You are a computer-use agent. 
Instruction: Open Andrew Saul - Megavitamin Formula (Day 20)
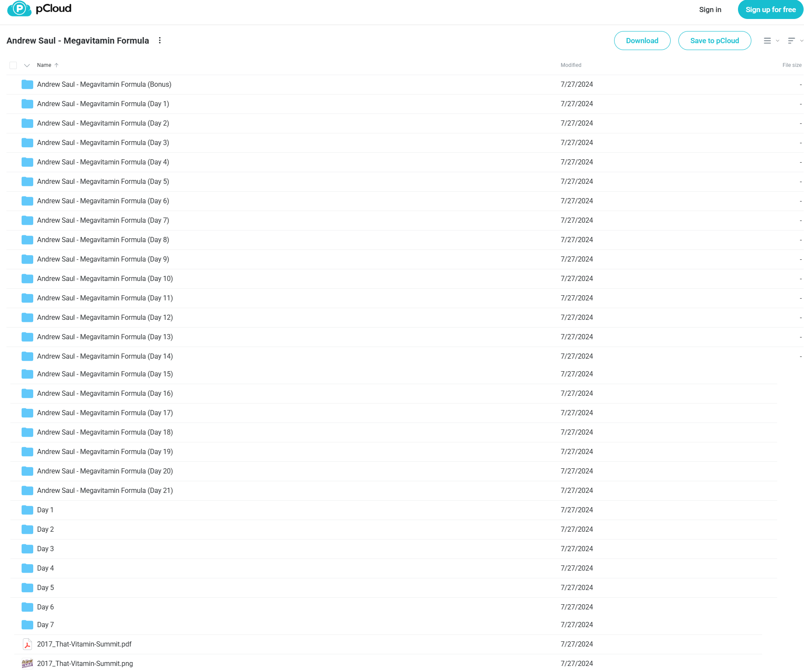tap(105, 471)
